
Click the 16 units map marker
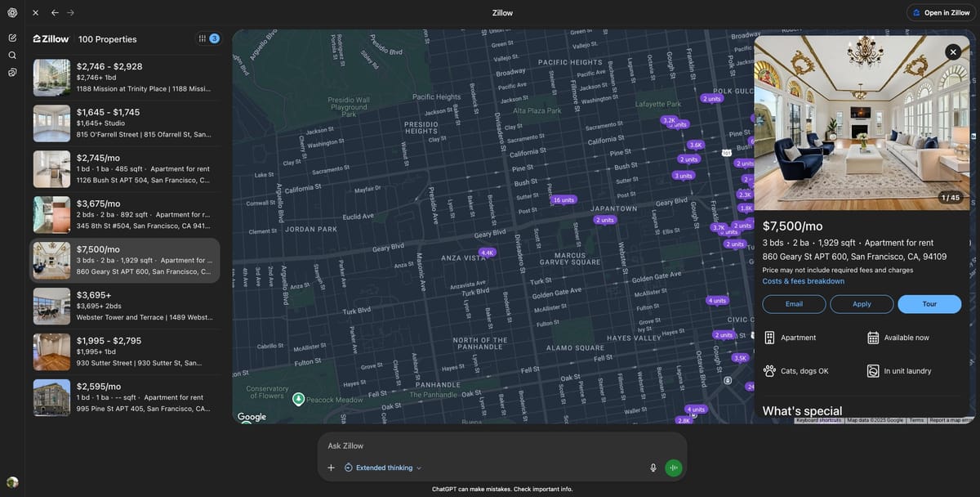coord(563,199)
